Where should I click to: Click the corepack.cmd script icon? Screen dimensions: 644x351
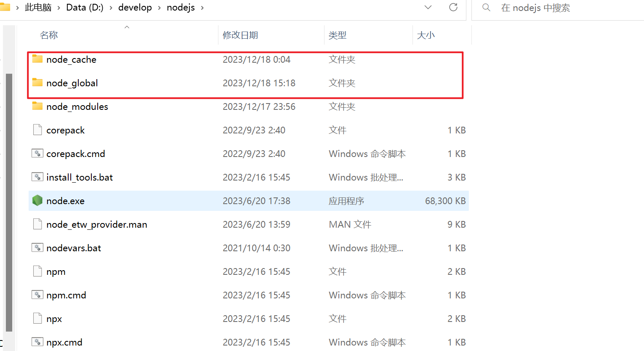pos(37,153)
